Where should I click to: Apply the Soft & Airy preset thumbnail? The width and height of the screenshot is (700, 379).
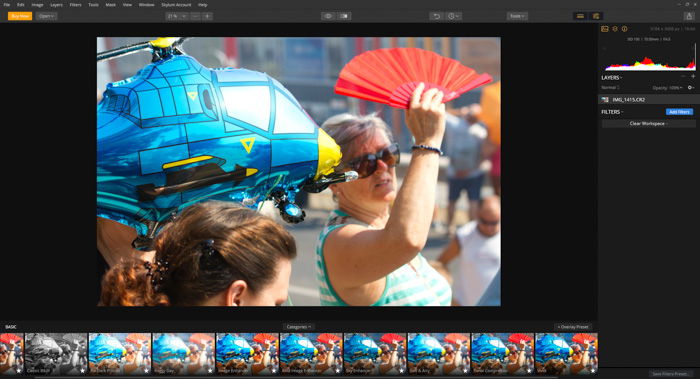point(439,353)
